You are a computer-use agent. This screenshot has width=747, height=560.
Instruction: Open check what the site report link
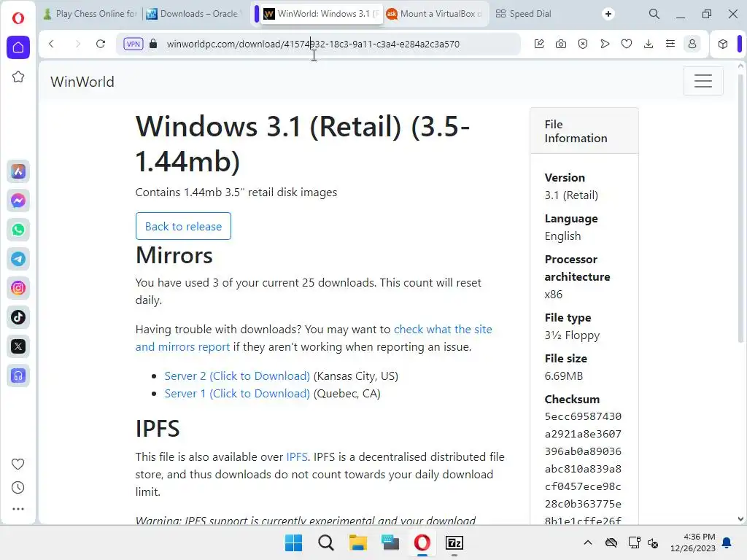443,329
